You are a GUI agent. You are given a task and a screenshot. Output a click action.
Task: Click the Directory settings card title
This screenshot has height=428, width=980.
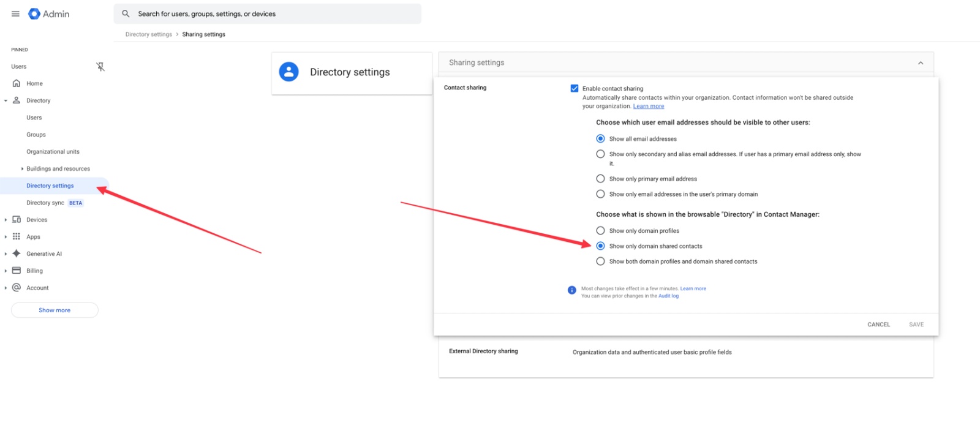coord(350,72)
